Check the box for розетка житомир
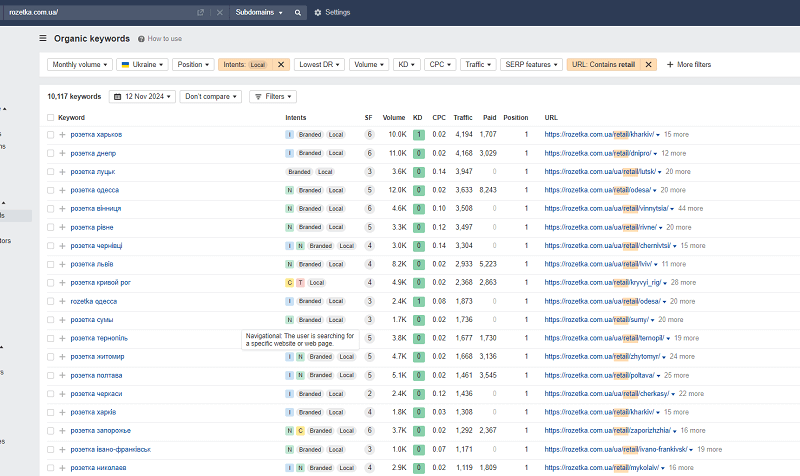 tap(51, 357)
